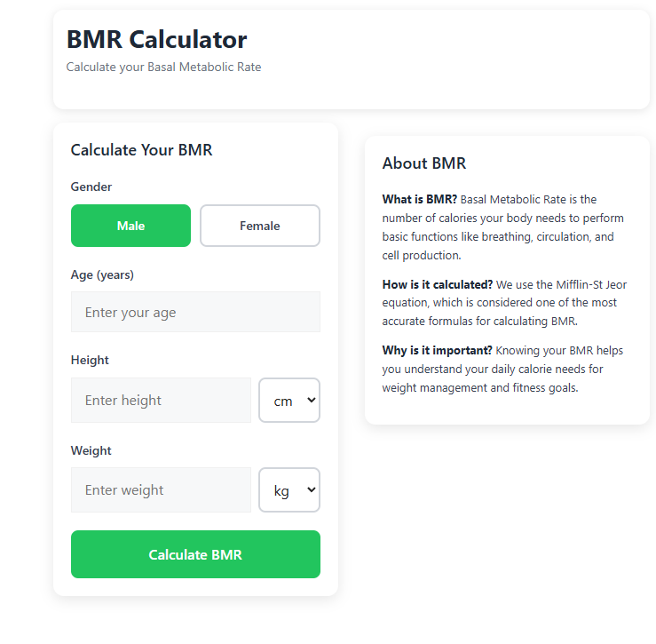
Task: Click the Enter weight field
Action: click(161, 489)
